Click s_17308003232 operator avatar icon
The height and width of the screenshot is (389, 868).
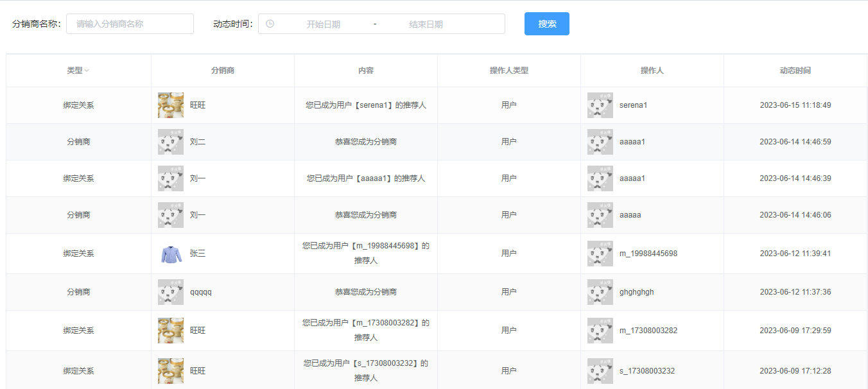600,371
